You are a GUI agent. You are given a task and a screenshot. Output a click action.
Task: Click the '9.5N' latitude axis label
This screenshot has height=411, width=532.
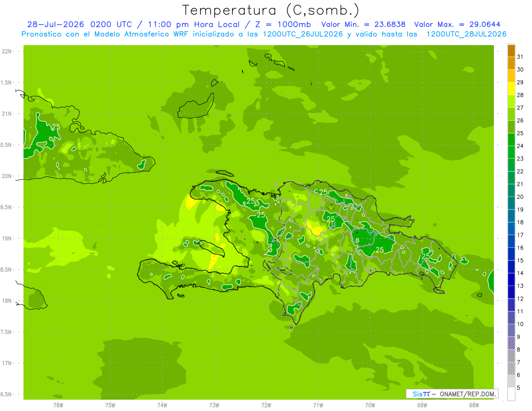(x=7, y=207)
